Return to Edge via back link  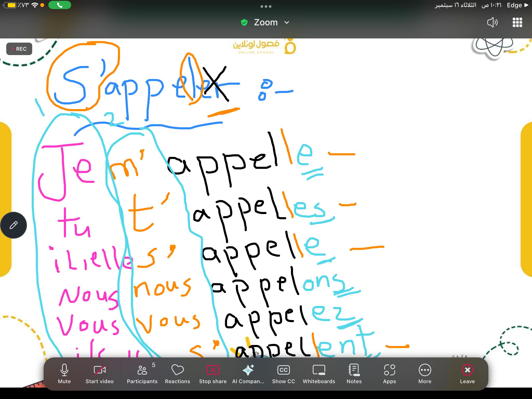517,5
